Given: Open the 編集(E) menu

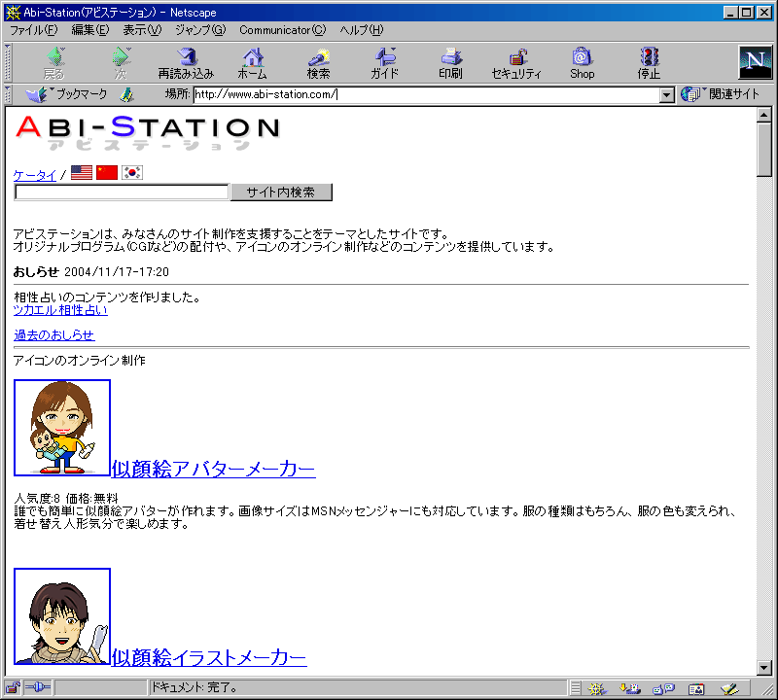Looking at the screenshot, I should coord(89,30).
